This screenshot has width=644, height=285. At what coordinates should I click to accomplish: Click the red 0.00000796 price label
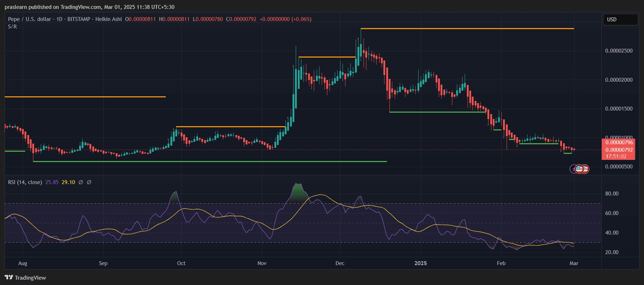619,142
